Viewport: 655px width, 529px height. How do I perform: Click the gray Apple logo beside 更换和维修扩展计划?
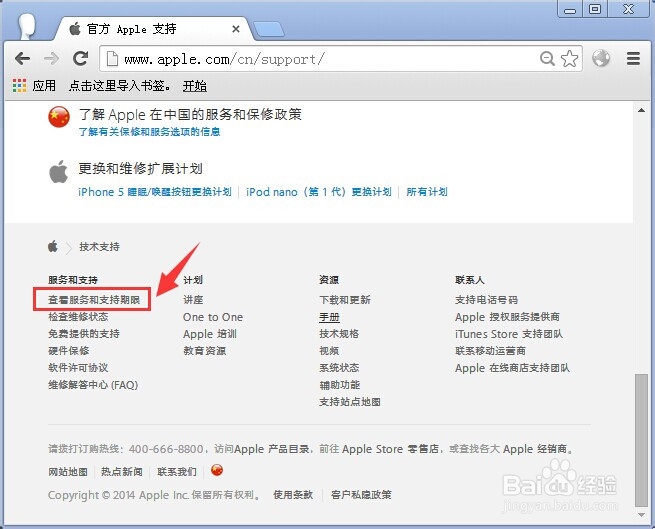pyautogui.click(x=58, y=171)
